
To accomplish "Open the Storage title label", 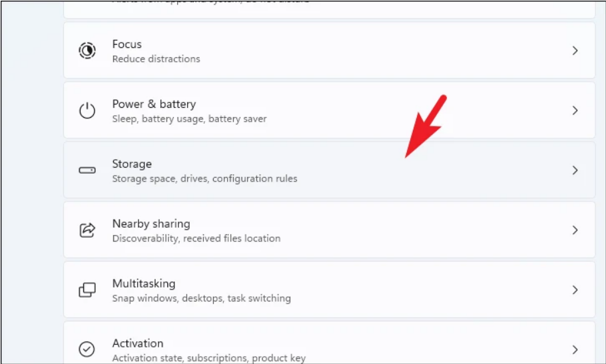I will point(132,164).
